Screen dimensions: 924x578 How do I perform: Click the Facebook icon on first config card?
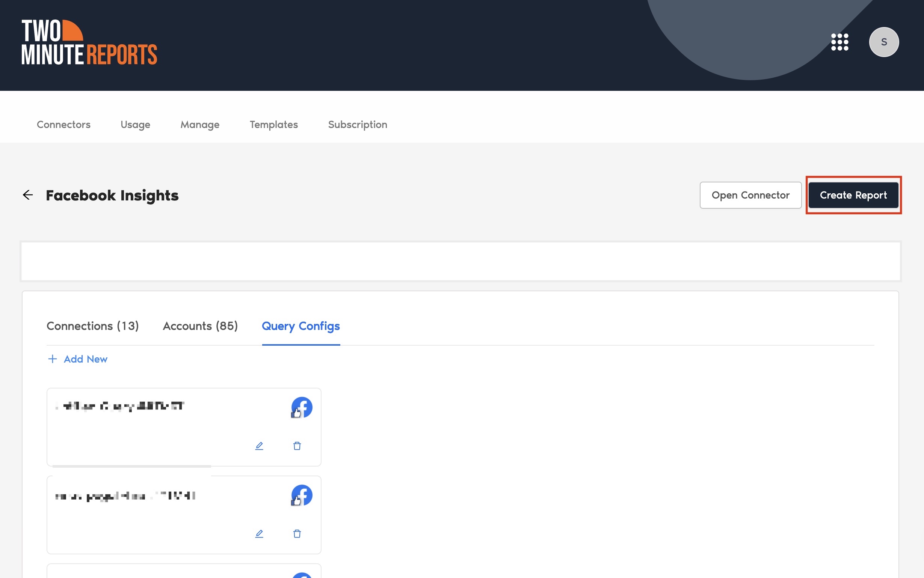[302, 408]
